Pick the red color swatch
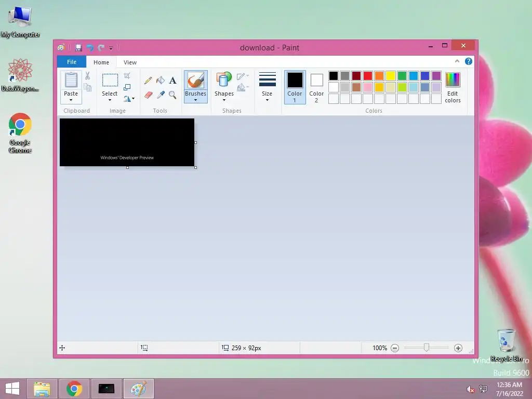Image resolution: width=532 pixels, height=399 pixels. [368, 76]
